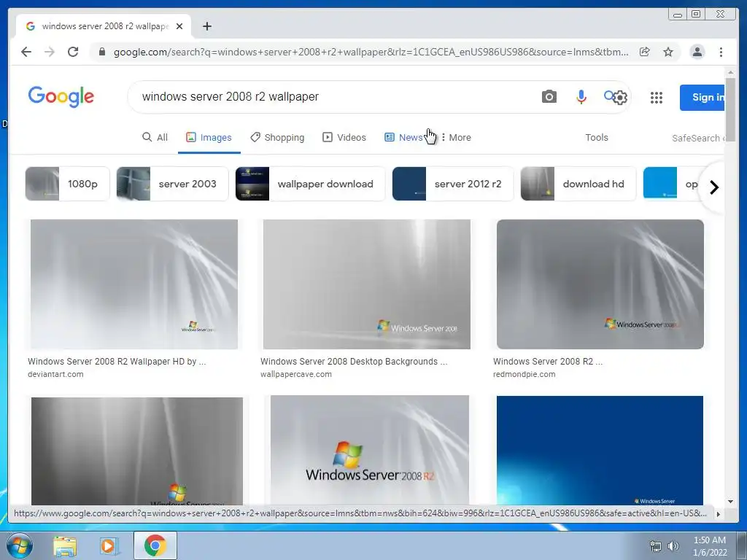Viewport: 747px width, 560px height.
Task: Bookmark this page with the star icon
Action: click(x=668, y=52)
